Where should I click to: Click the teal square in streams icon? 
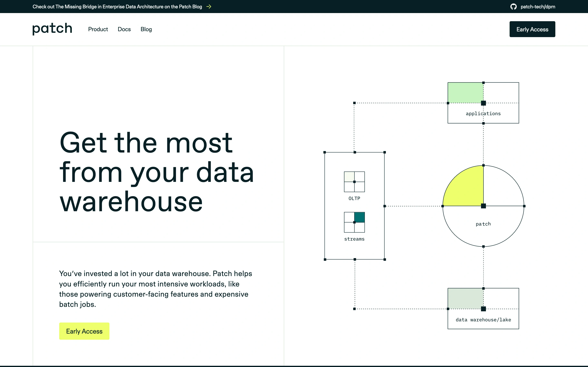[x=360, y=217]
